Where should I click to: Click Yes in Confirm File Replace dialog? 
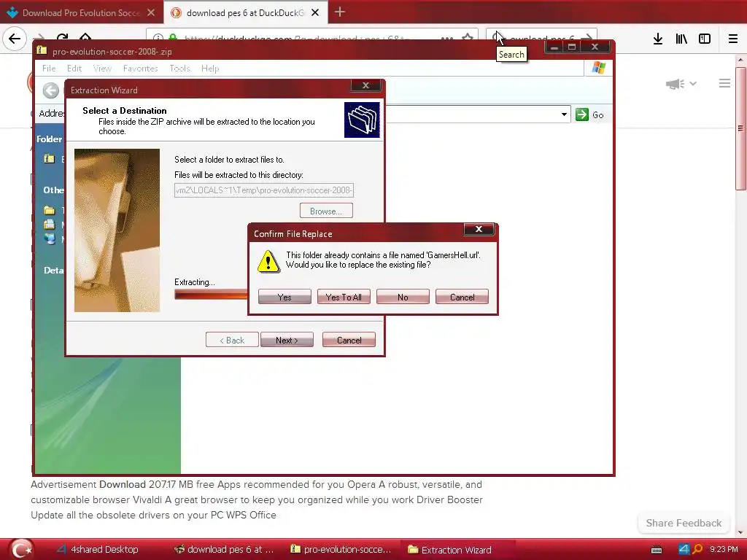(x=285, y=297)
